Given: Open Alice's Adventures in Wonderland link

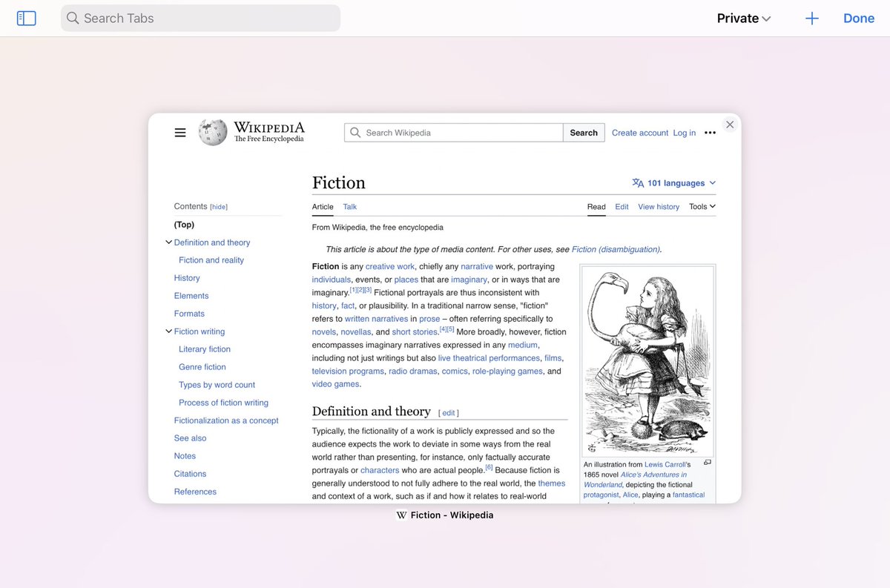Looking at the screenshot, I should (636, 479).
